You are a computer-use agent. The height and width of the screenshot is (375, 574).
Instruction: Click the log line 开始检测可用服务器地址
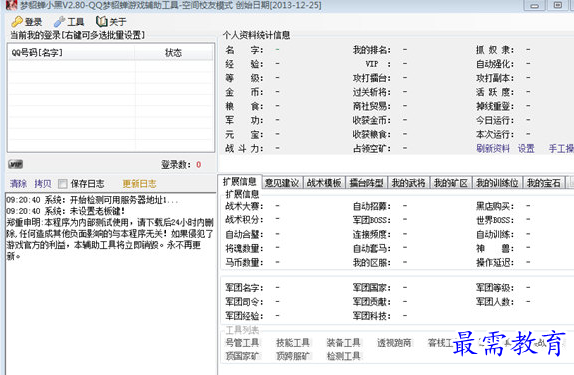pyautogui.click(x=92, y=200)
